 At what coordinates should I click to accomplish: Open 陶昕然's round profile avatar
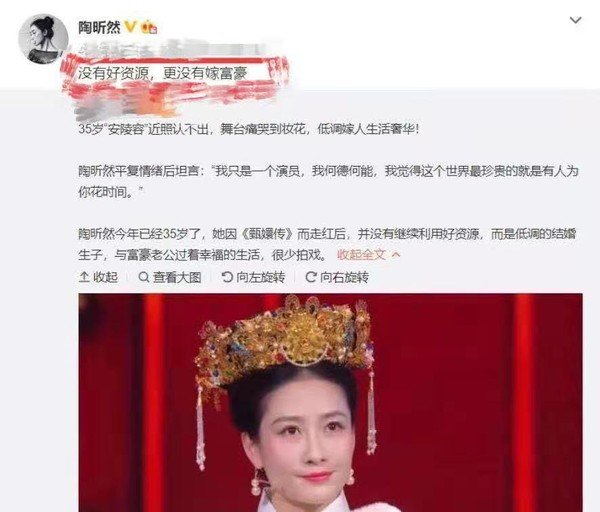pos(43,39)
